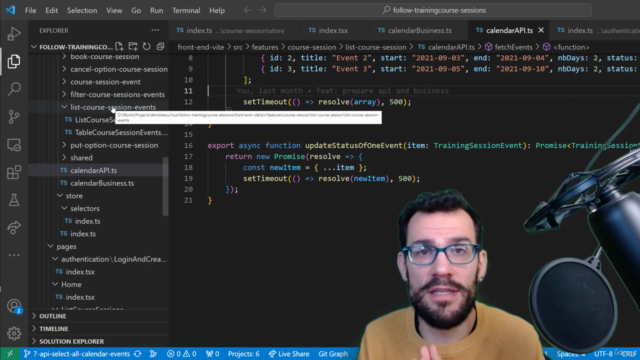The image size is (640, 360).
Task: Open the Explorer view in activity bar
Action: pyautogui.click(x=14, y=62)
